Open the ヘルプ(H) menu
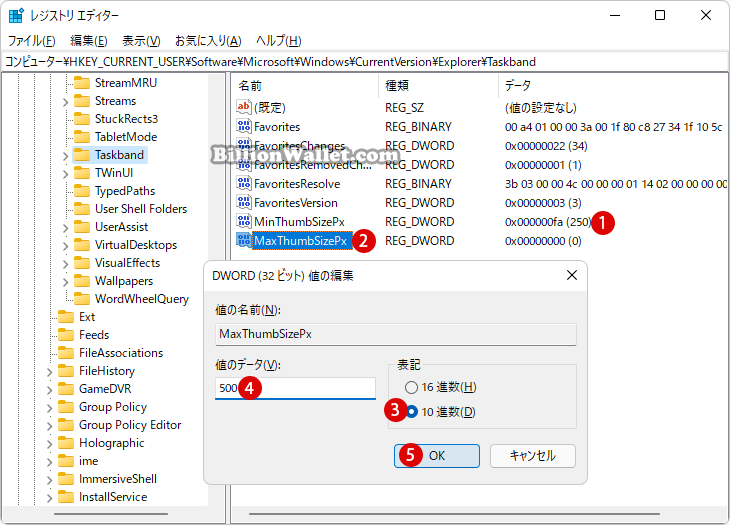Image resolution: width=730 pixels, height=525 pixels. point(278,41)
